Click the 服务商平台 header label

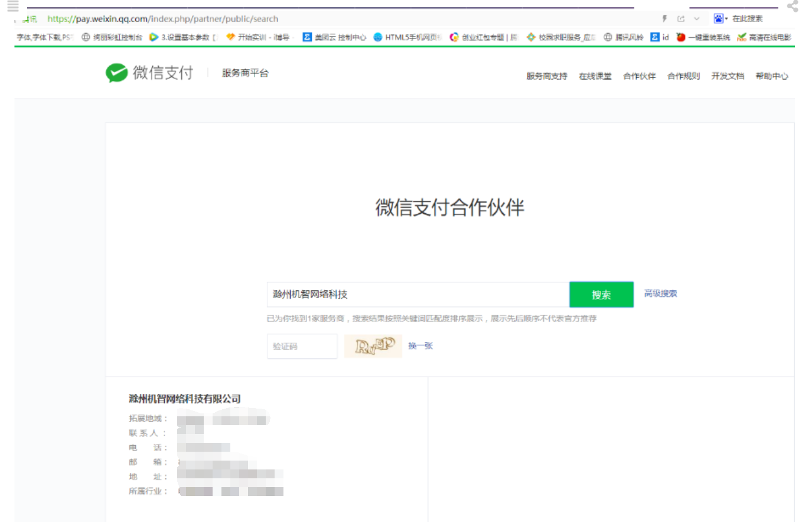[x=245, y=73]
